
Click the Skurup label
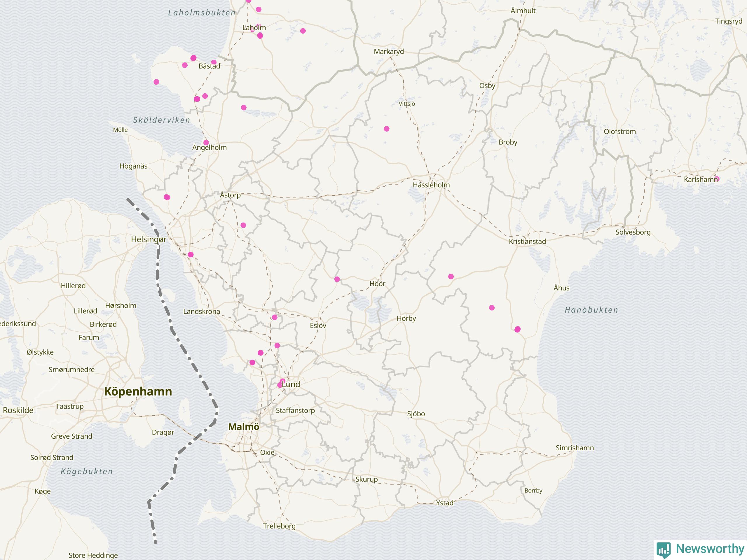coord(366,479)
